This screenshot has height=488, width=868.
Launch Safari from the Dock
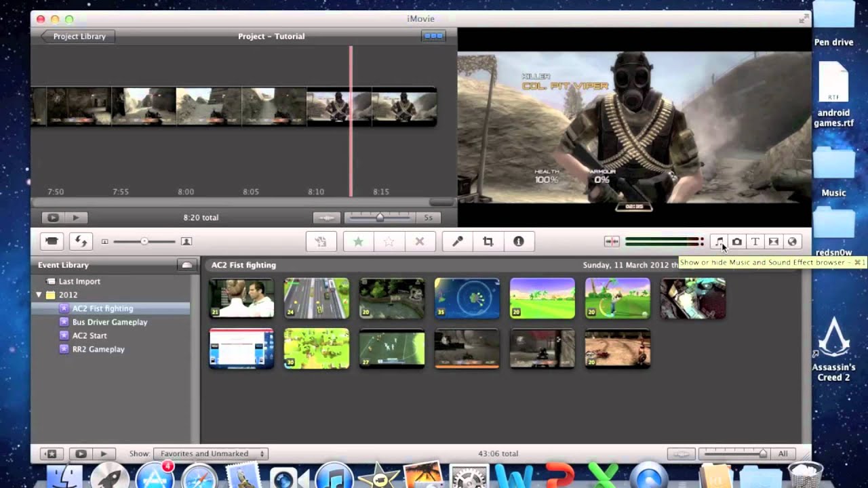click(199, 476)
